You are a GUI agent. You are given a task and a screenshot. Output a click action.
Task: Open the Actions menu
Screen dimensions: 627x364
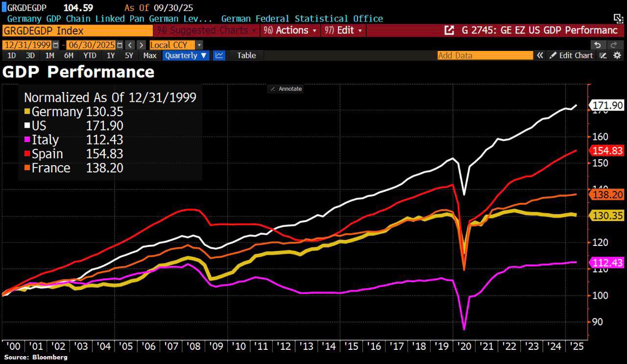point(290,30)
